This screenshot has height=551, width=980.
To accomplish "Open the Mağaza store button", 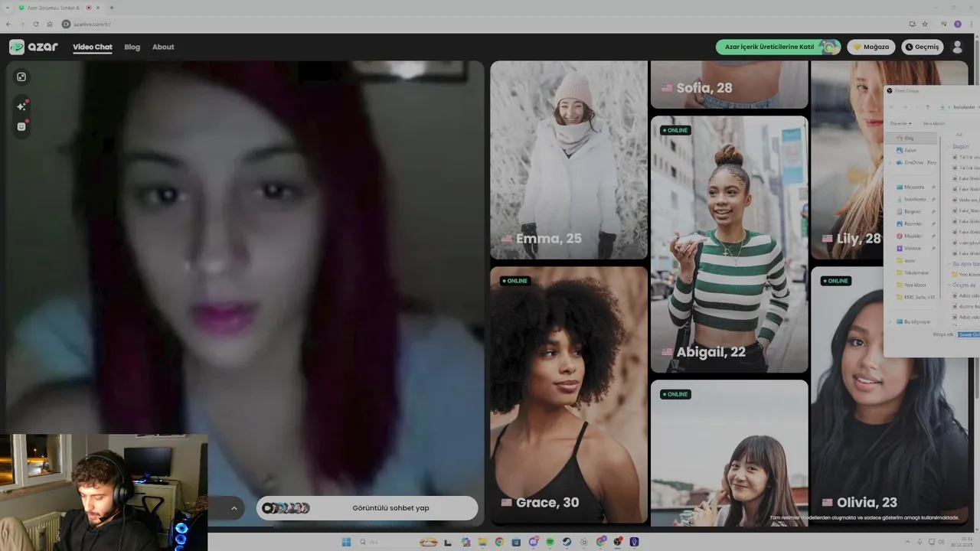I will [871, 47].
